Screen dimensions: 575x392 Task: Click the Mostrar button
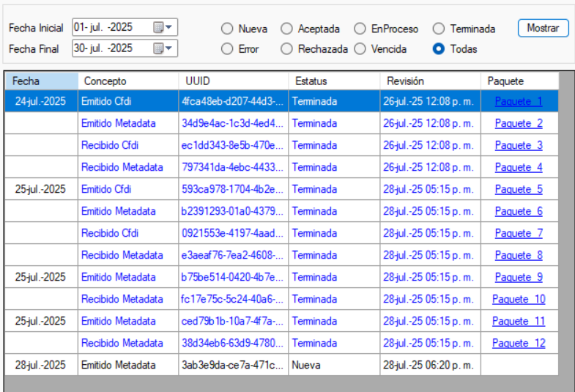(x=543, y=28)
